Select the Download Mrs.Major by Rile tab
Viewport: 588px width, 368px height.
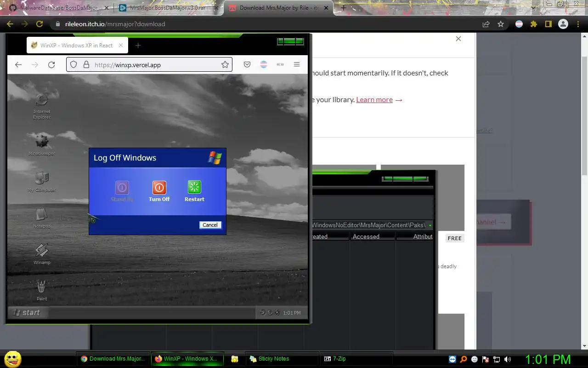(x=279, y=8)
